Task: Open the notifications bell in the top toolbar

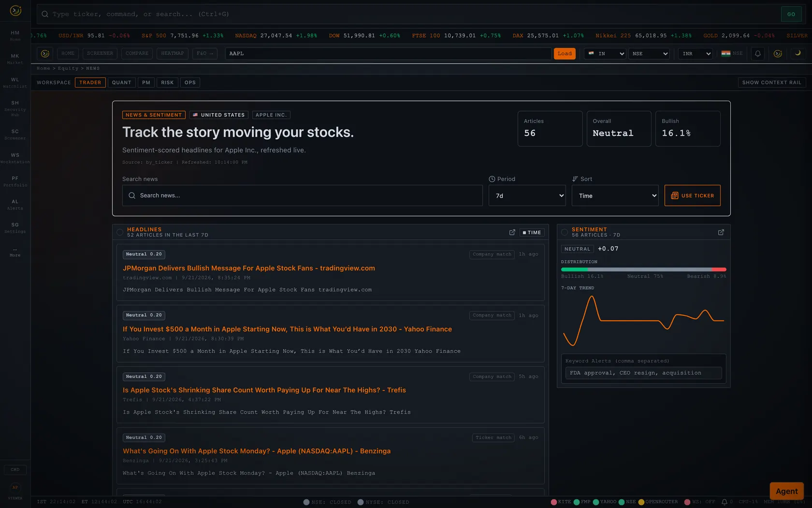Action: [x=758, y=54]
